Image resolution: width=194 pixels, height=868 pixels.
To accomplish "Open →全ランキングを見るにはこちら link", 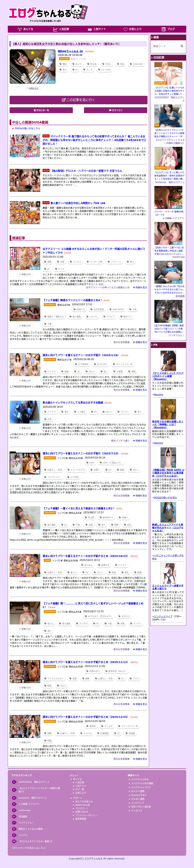I will click(28, 848).
